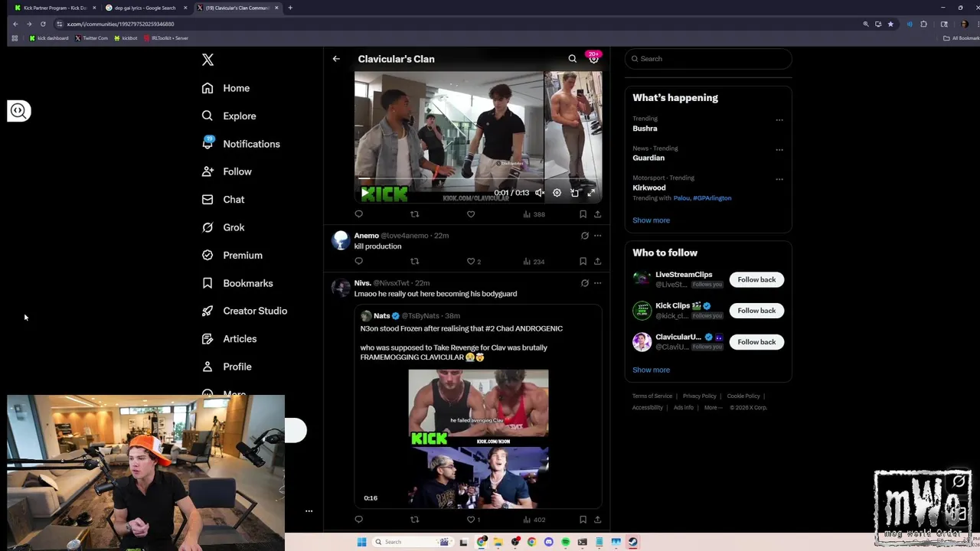Open Discord from the Windows taskbar
Screen dimensions: 980x551
point(548,542)
